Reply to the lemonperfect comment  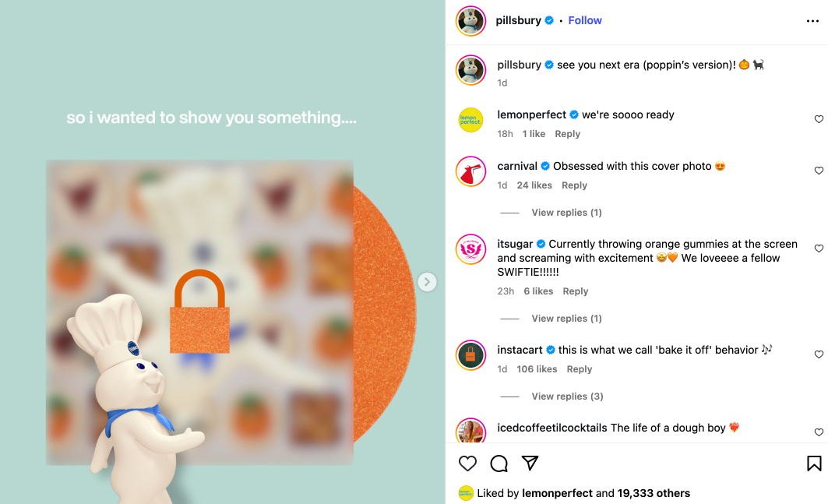pos(567,134)
